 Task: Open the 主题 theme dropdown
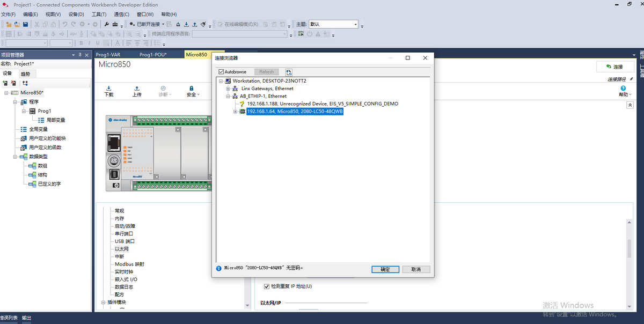(355, 24)
